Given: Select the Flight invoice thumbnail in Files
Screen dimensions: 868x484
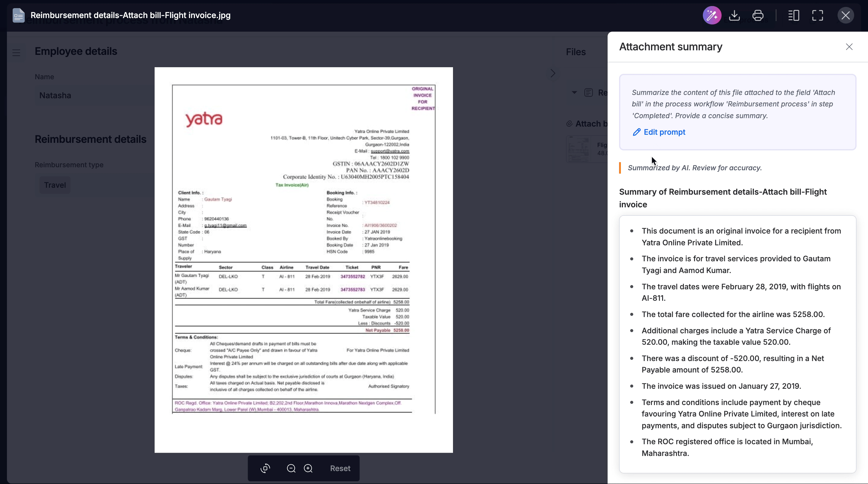Looking at the screenshot, I should (579, 149).
